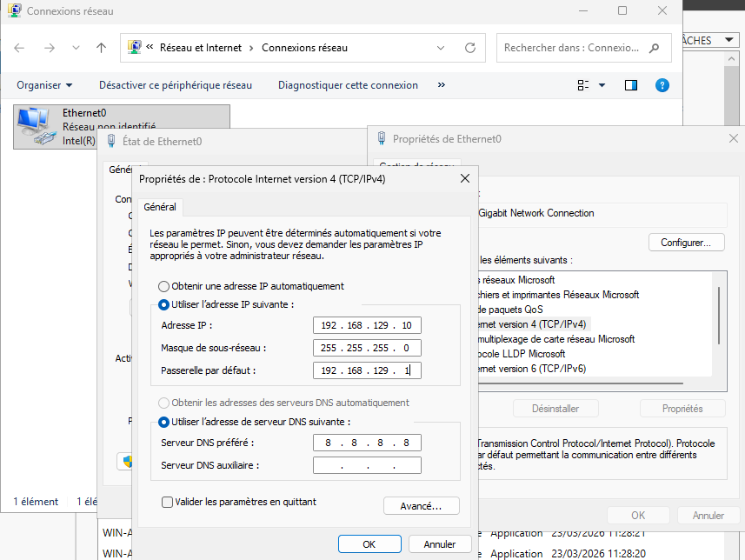Minimize the Connexions réseau window
The image size is (745, 560).
coord(583,10)
